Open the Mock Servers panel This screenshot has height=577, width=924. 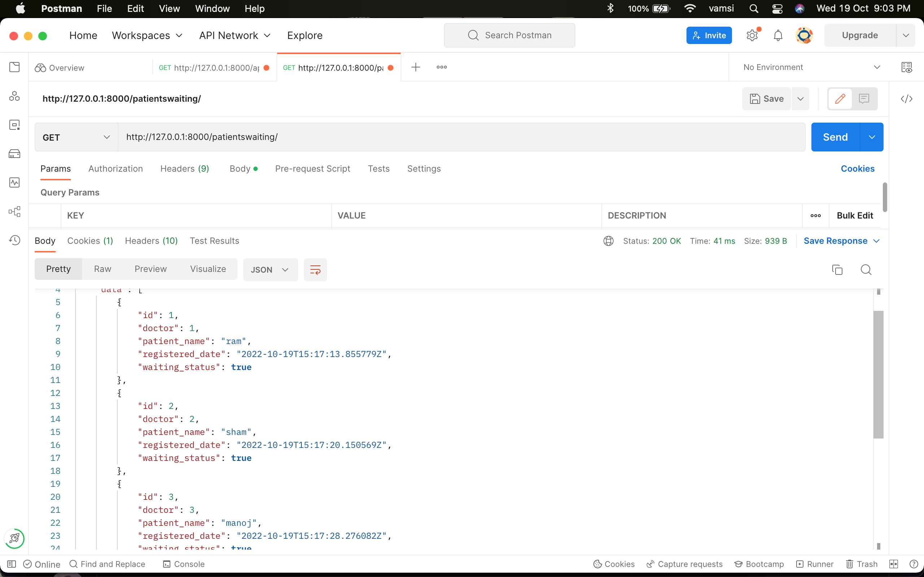(x=14, y=154)
